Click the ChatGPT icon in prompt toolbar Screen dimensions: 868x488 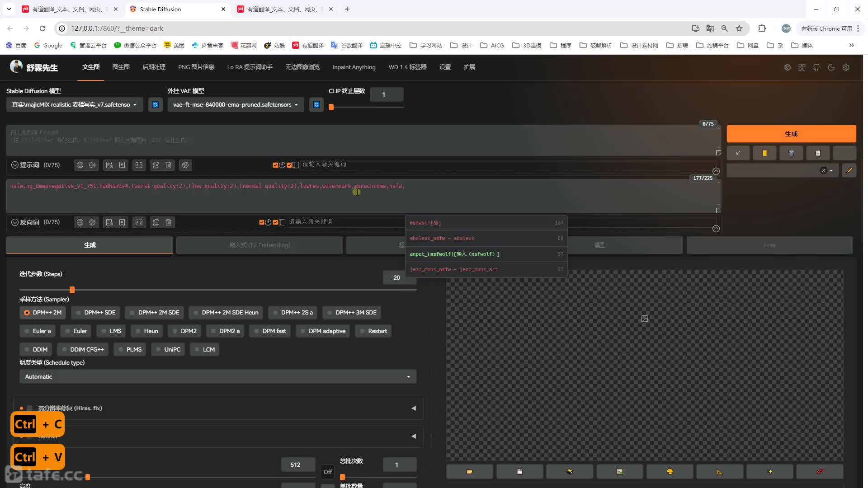(185, 165)
